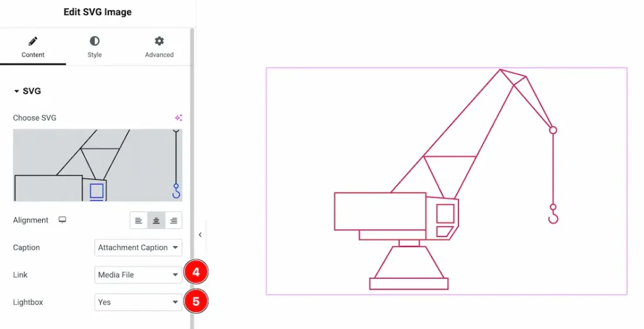644x329 pixels.
Task: Select the crane SVG widget on the canvas
Action: pos(446,181)
